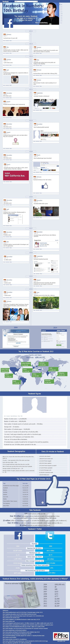Click the Facebook Places map pin icon
This screenshot has width=70, height=644.
[x=16, y=141]
